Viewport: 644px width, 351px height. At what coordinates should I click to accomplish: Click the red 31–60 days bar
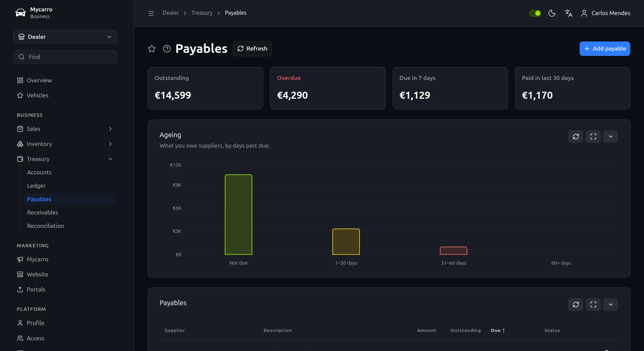(x=454, y=251)
